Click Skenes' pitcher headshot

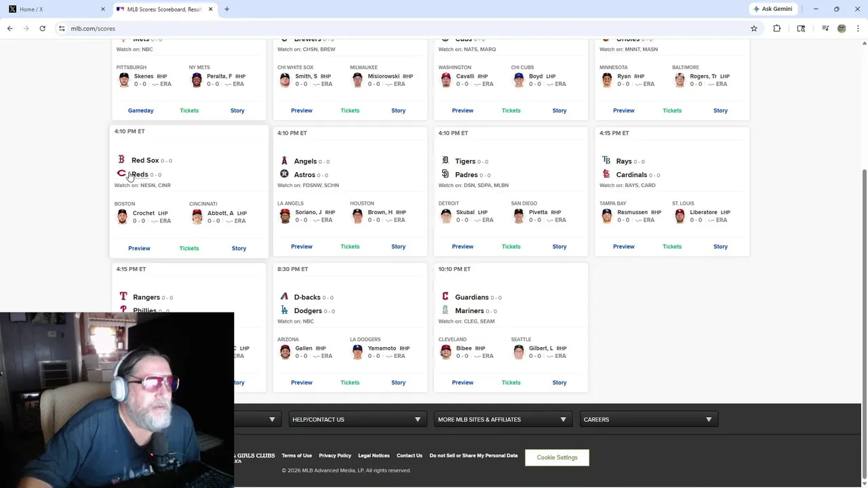coord(123,80)
